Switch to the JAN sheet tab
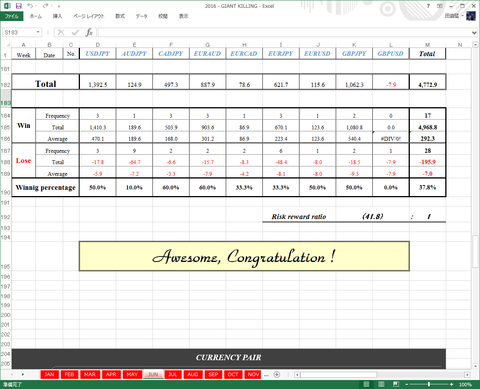This screenshot has width=480, height=389. coord(49,374)
